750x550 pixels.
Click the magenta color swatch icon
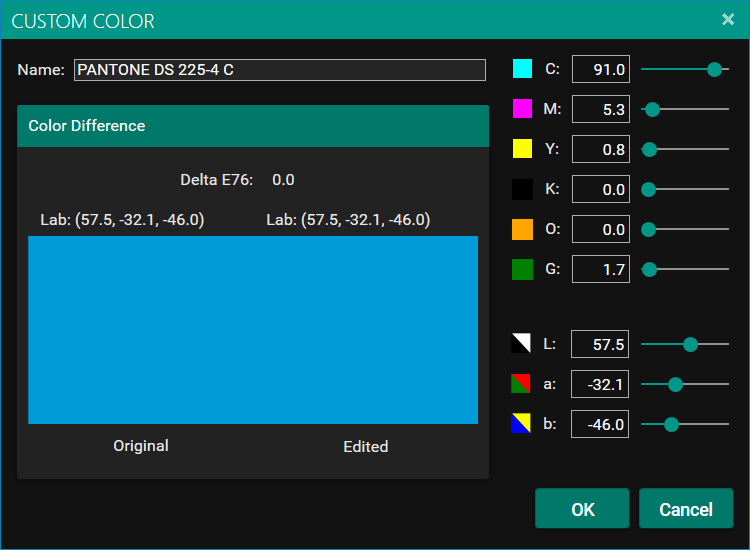coord(522,109)
